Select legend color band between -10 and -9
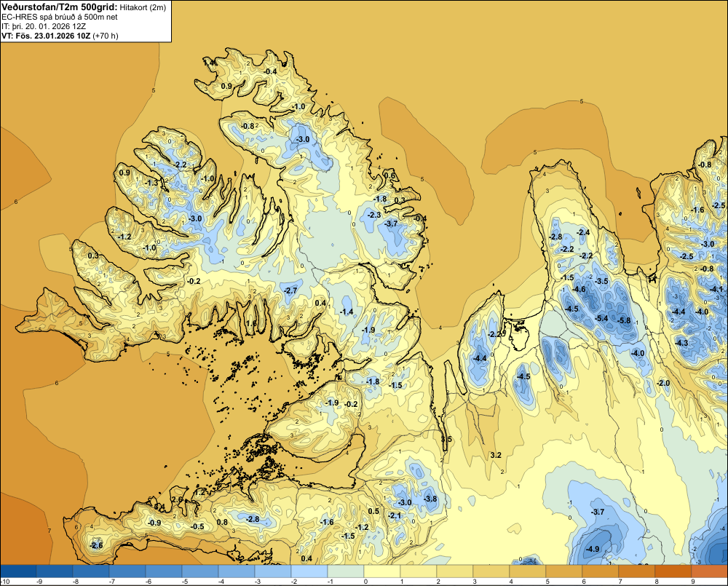The image size is (728, 586). tap(18, 571)
